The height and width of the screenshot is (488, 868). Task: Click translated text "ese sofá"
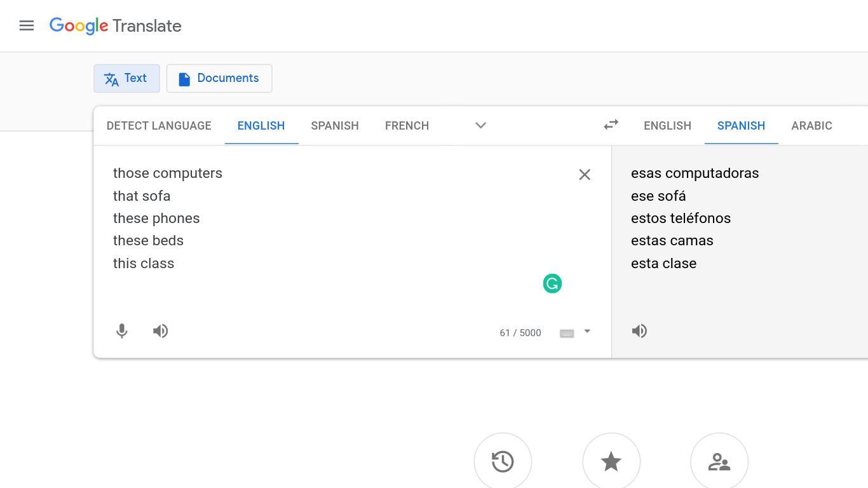tap(658, 196)
